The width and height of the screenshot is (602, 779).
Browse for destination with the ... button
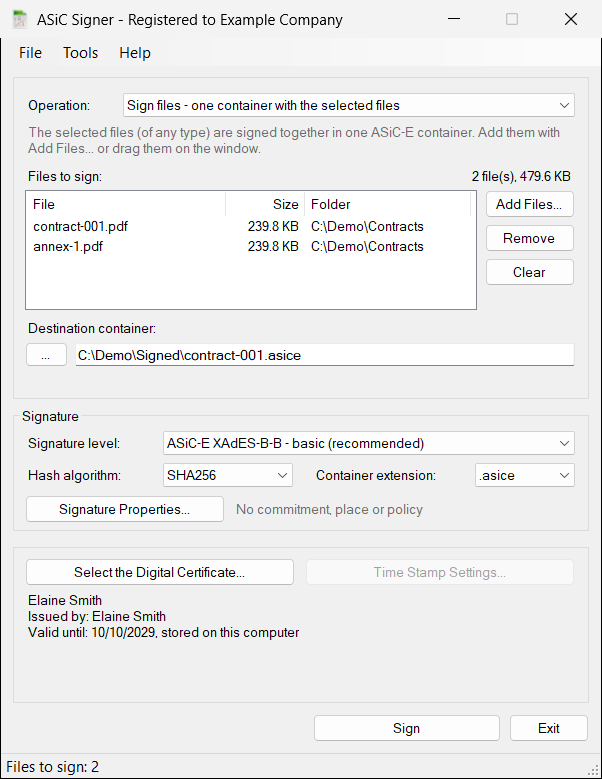tap(46, 355)
